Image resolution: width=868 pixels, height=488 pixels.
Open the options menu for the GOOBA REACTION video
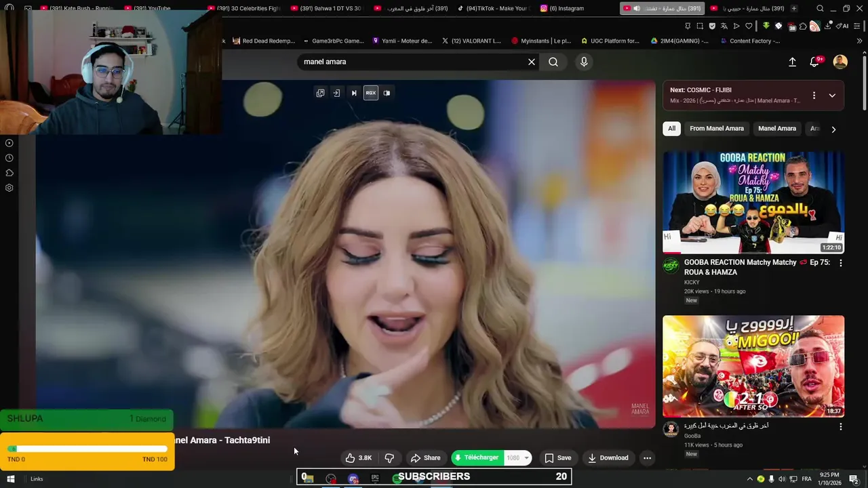[x=841, y=263]
